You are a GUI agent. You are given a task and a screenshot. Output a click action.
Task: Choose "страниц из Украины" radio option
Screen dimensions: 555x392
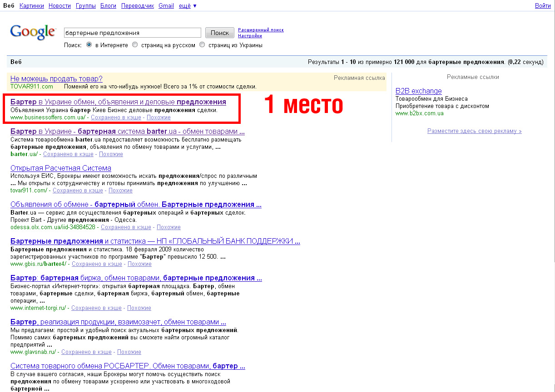coord(202,45)
